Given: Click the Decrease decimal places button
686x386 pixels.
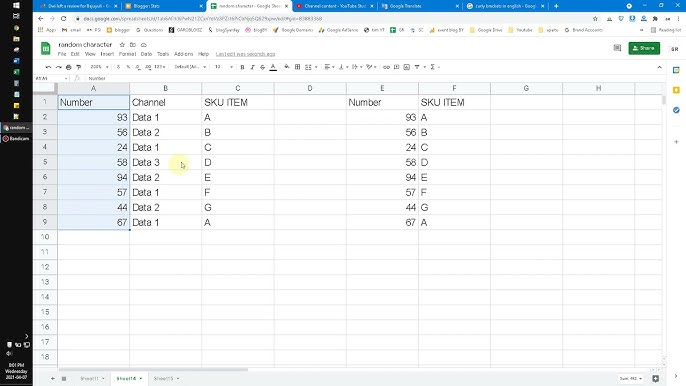Looking at the screenshot, I should point(138,67).
